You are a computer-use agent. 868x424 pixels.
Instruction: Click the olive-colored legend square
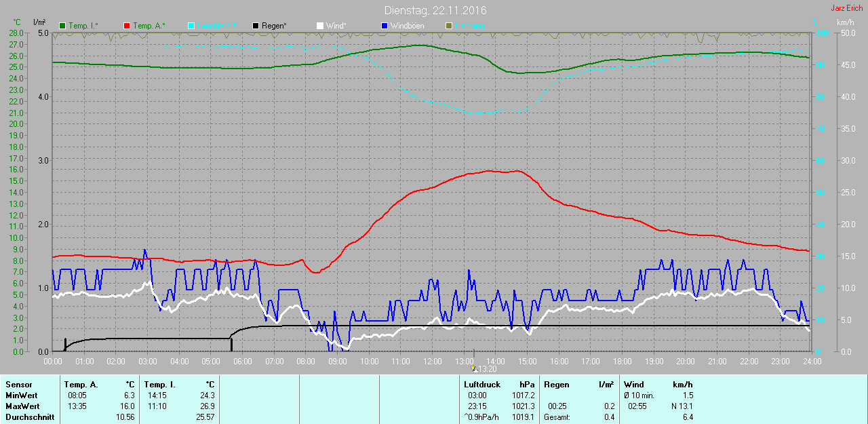tap(448, 26)
